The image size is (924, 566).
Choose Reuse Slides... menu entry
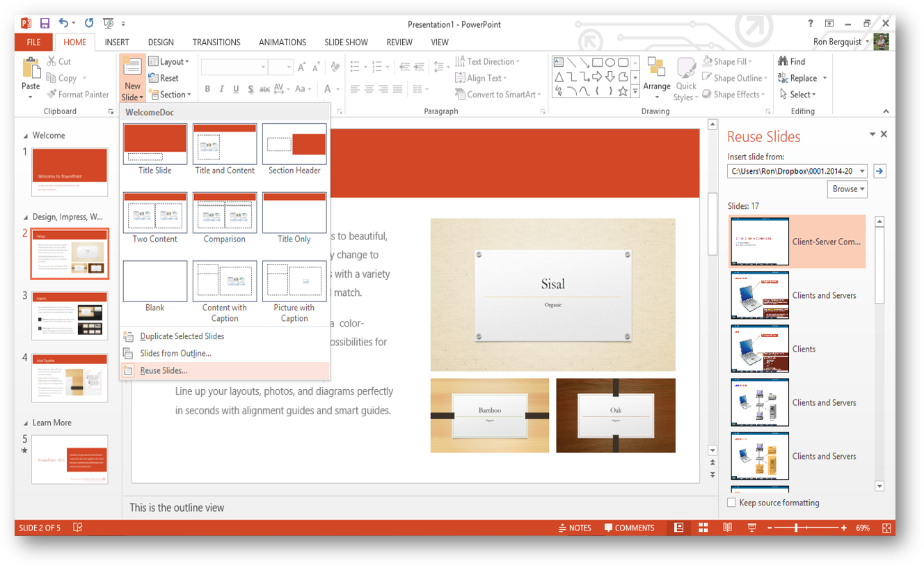pyautogui.click(x=225, y=370)
